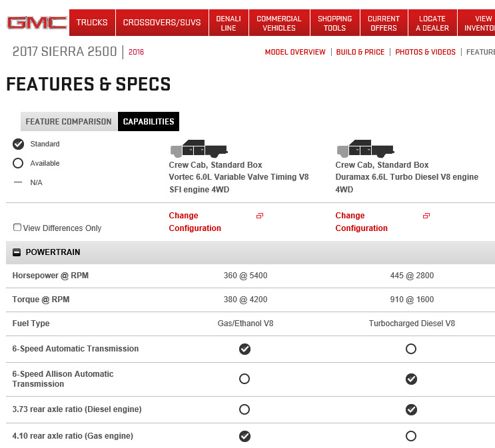Click the Standard checkmark legend icon
The image size is (495, 448).
pyautogui.click(x=18, y=144)
